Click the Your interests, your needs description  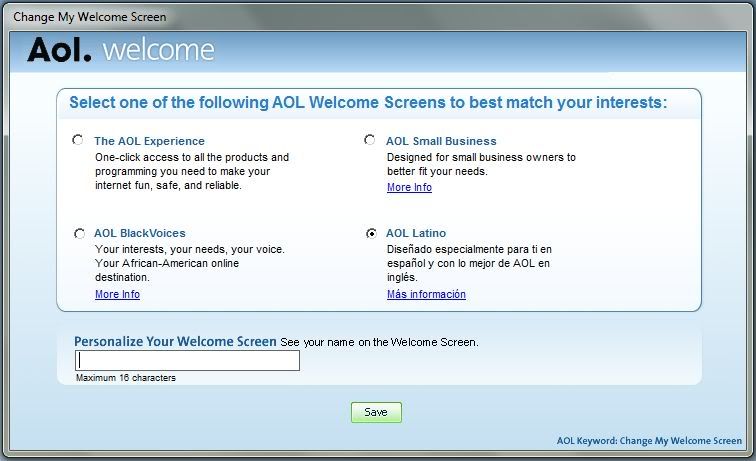point(190,263)
